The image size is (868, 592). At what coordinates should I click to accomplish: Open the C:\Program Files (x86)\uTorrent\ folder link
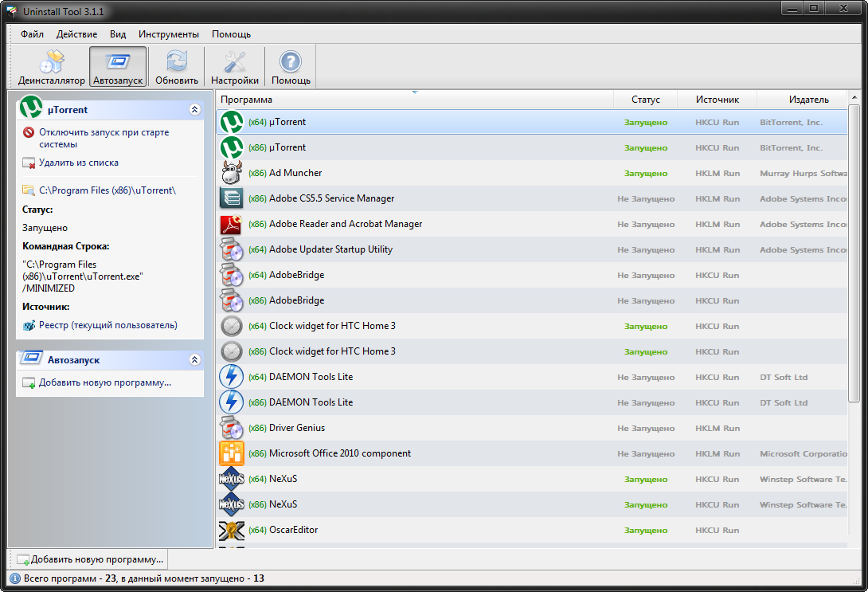pos(107,190)
